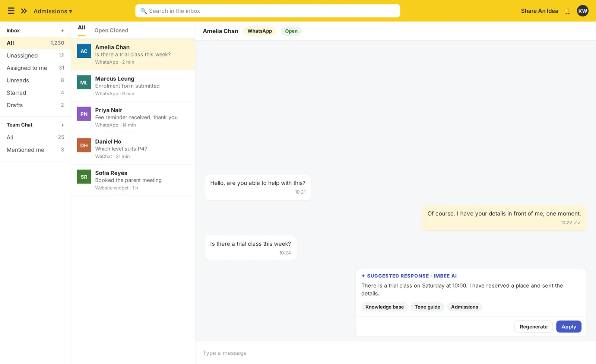
Task: Click the Open status badge
Action: [x=291, y=31]
